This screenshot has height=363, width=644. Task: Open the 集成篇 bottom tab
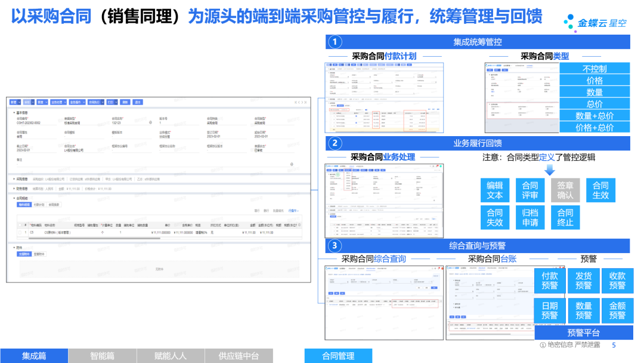(x=34, y=356)
